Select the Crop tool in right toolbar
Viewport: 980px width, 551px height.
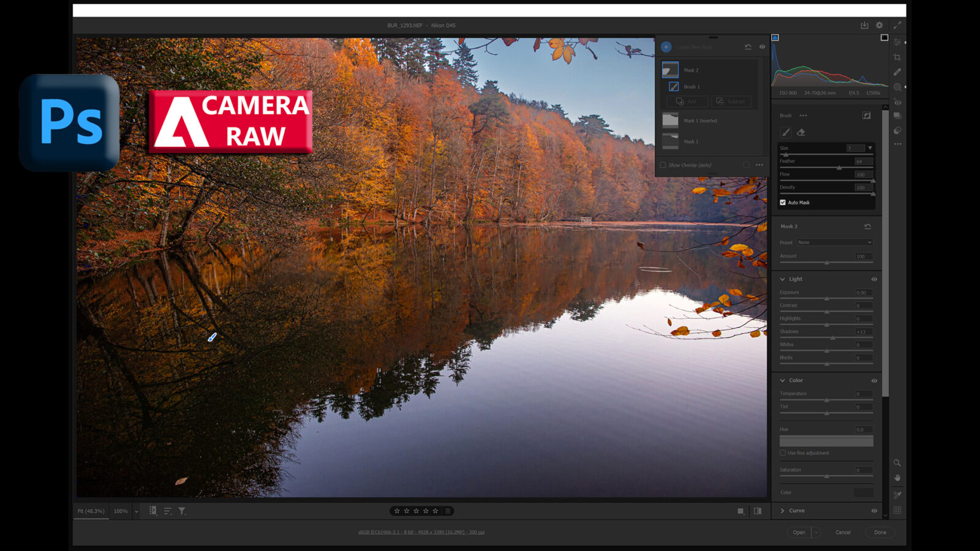(x=897, y=57)
